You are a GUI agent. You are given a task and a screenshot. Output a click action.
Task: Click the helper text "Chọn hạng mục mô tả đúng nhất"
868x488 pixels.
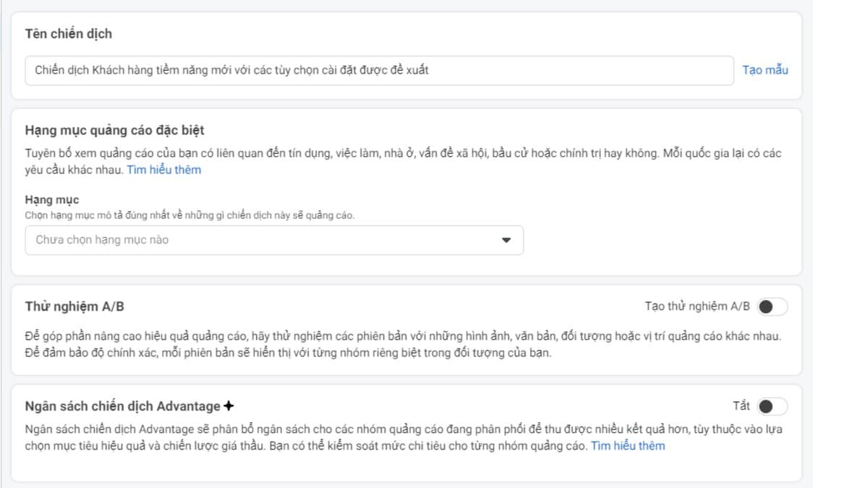click(x=190, y=215)
